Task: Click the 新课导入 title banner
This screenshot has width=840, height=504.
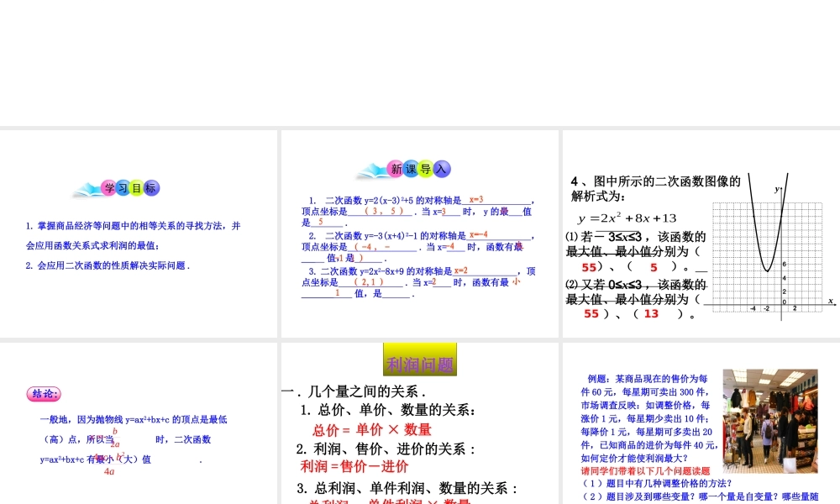Action: (x=405, y=169)
